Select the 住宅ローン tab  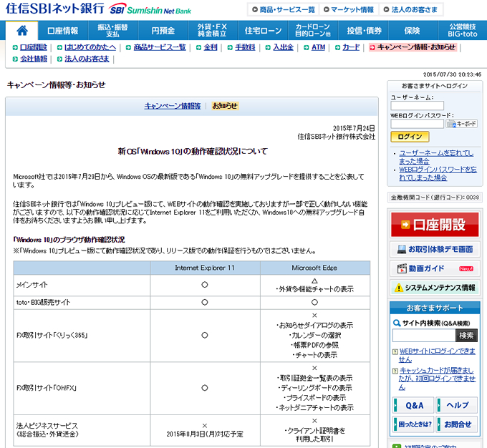coord(263,31)
